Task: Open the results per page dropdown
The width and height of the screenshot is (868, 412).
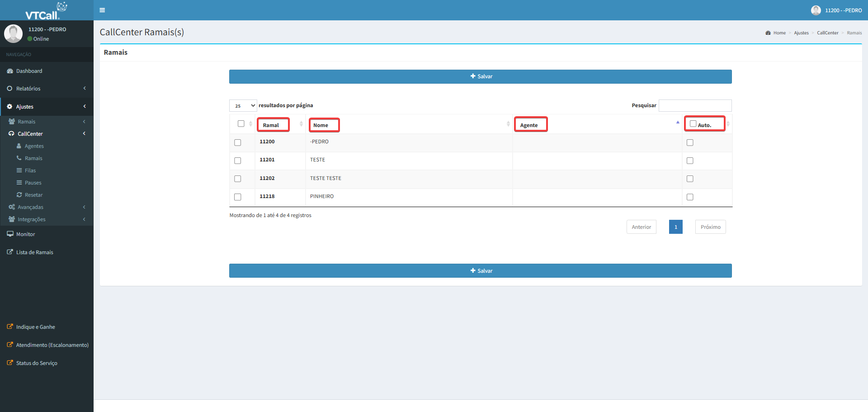Action: (243, 105)
